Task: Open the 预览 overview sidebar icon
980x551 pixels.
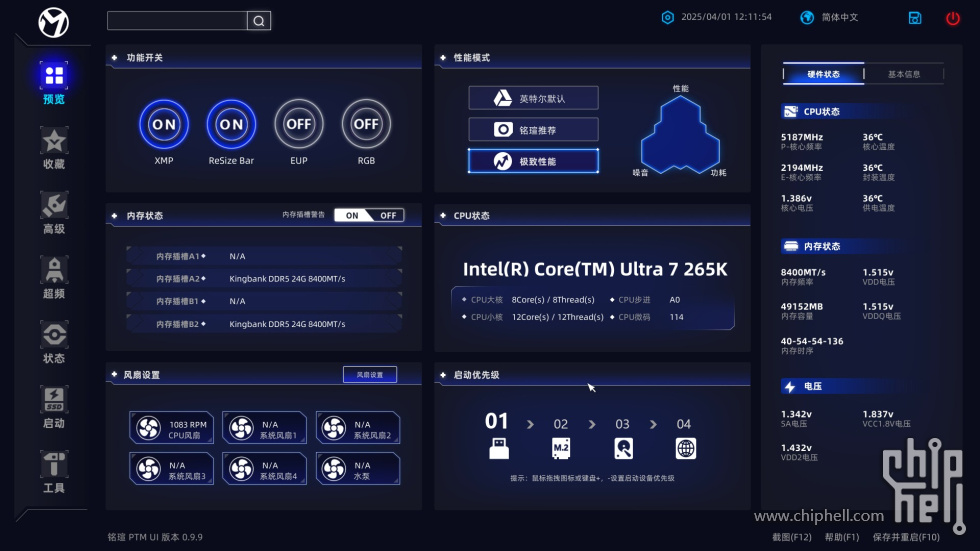Action: pyautogui.click(x=54, y=76)
